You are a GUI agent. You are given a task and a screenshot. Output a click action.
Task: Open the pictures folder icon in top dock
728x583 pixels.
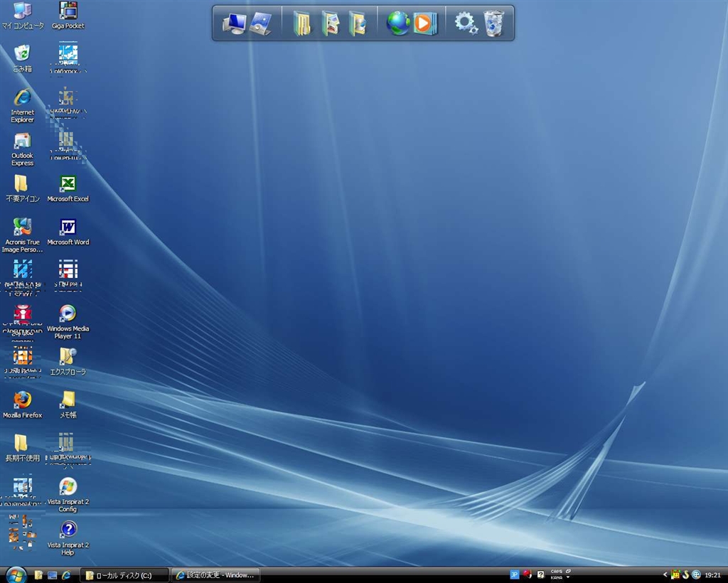point(330,23)
